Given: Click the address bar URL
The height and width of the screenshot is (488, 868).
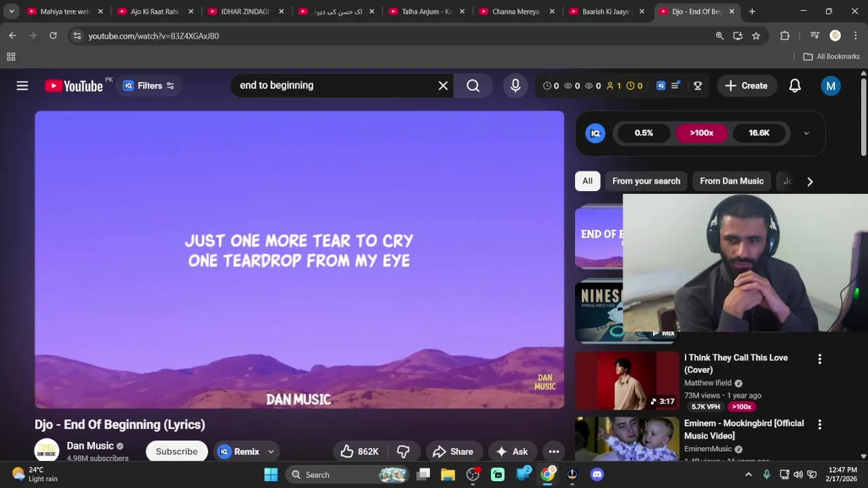Looking at the screenshot, I should tap(153, 36).
